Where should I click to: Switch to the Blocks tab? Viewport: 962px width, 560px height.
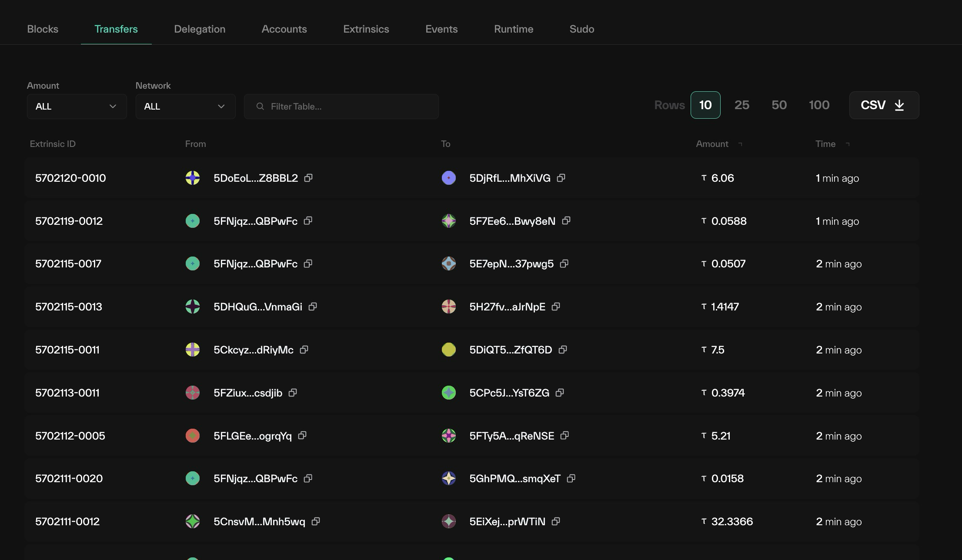click(x=43, y=29)
